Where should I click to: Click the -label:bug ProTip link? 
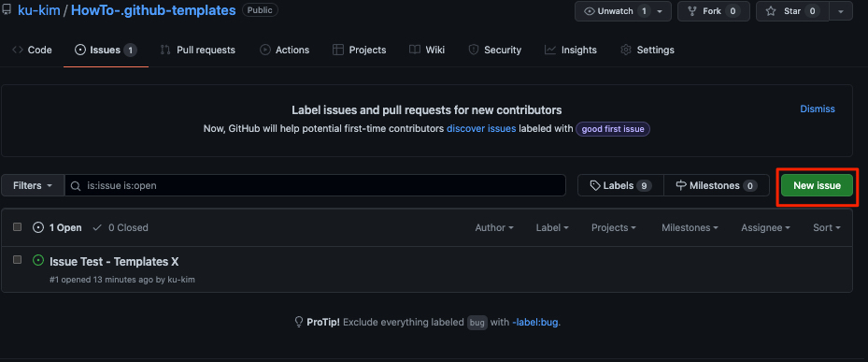(535, 322)
